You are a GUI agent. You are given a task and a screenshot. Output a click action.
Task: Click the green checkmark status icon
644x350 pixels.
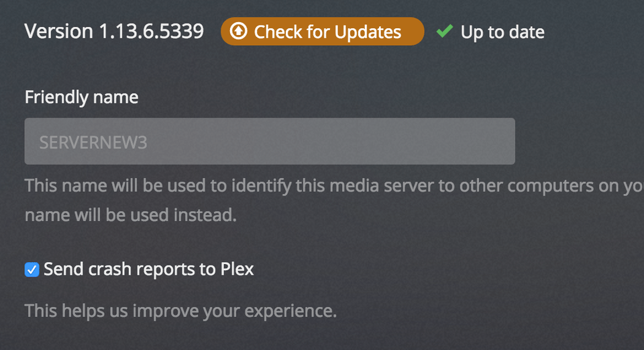(444, 31)
